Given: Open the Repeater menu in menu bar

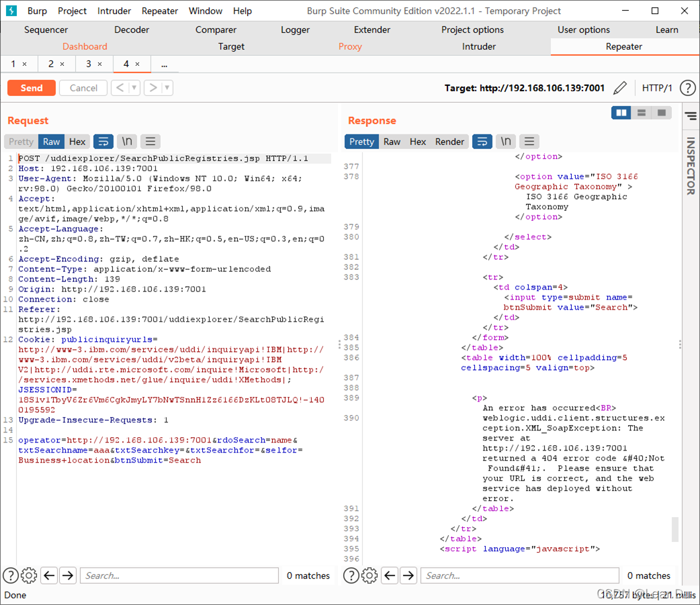Looking at the screenshot, I should tap(159, 11).
